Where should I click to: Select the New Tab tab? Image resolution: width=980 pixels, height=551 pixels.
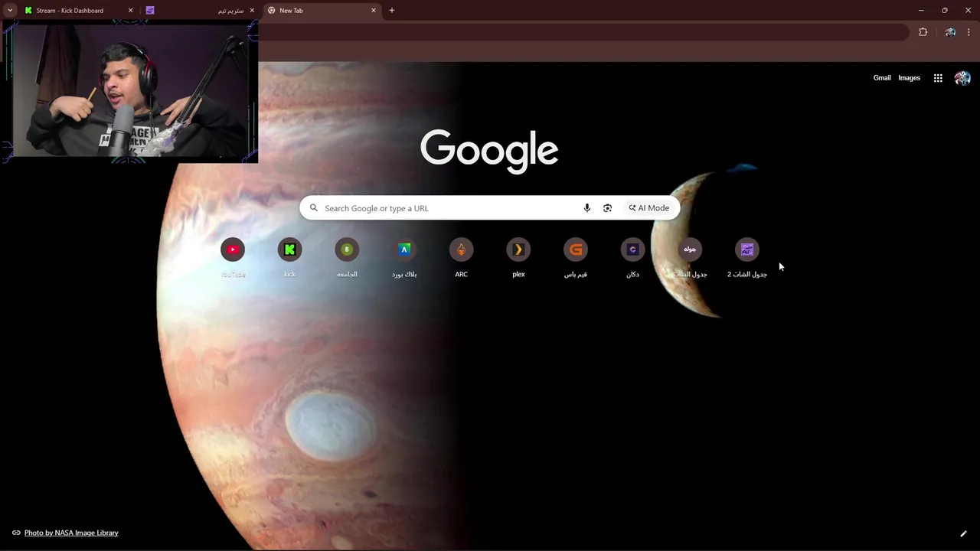click(321, 11)
